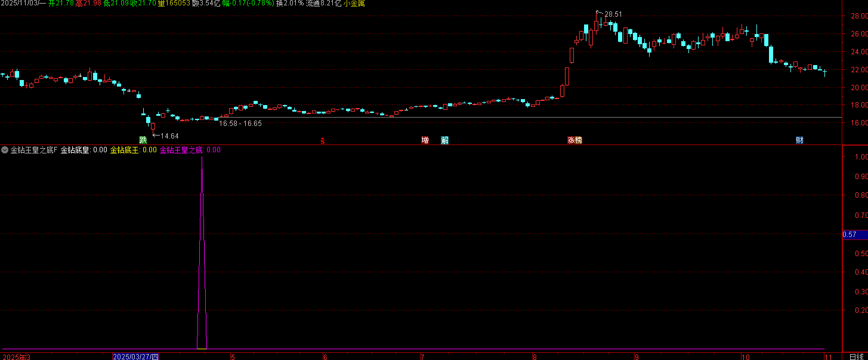
Task: Click the red $ event marker
Action: (323, 141)
